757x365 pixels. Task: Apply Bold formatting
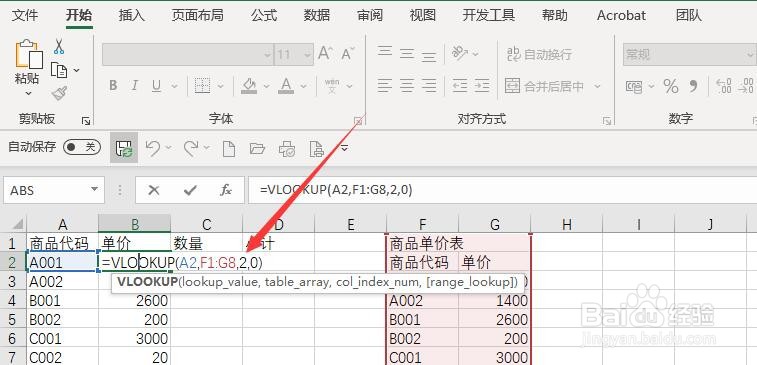point(113,86)
